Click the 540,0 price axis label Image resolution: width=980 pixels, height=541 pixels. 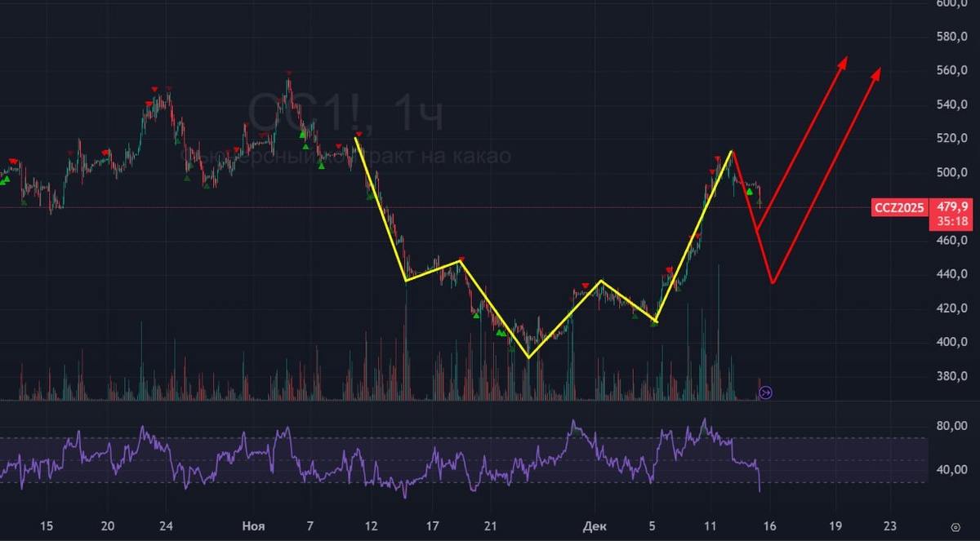[x=951, y=104]
